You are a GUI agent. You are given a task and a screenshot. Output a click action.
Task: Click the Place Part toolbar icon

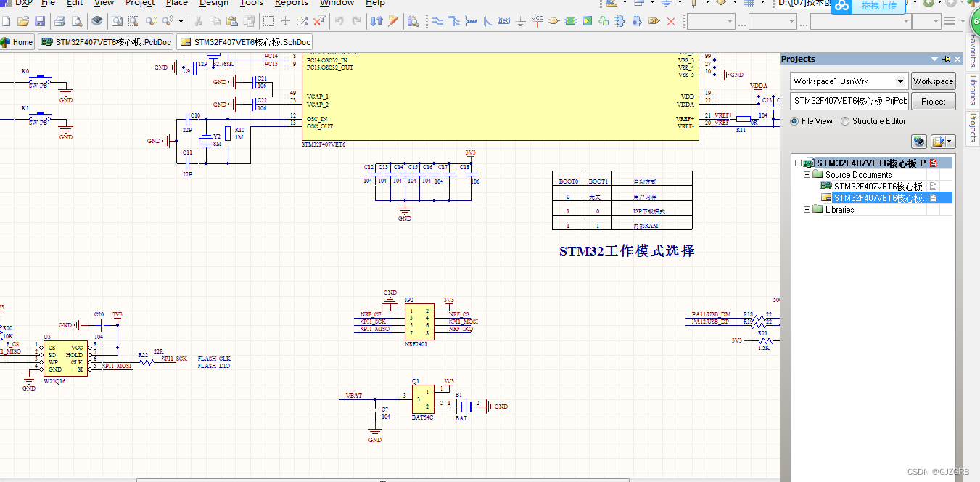(x=553, y=20)
